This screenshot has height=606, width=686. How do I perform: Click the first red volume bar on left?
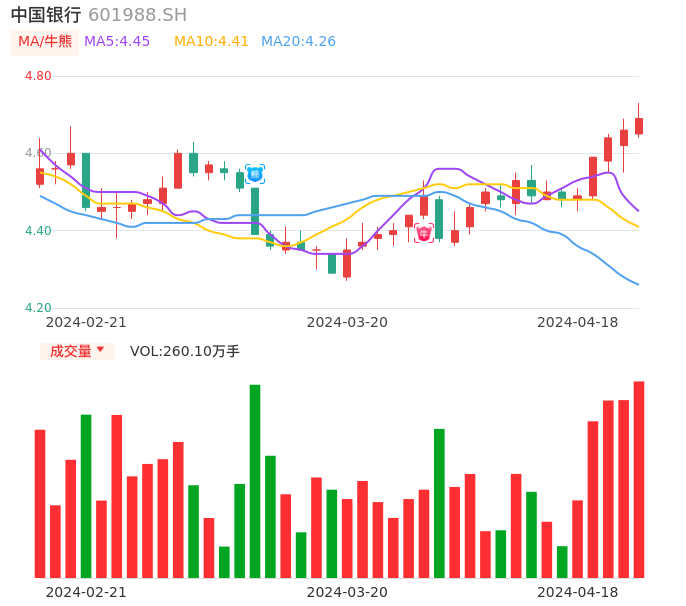click(40, 503)
